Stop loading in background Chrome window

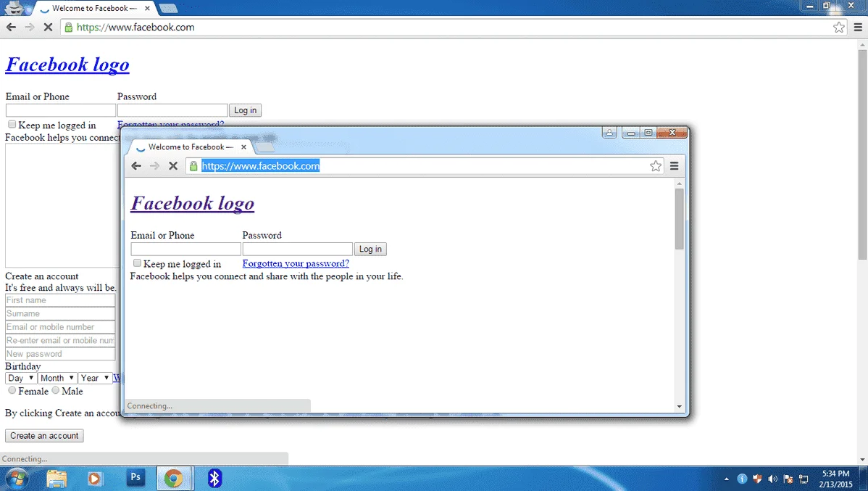point(48,27)
